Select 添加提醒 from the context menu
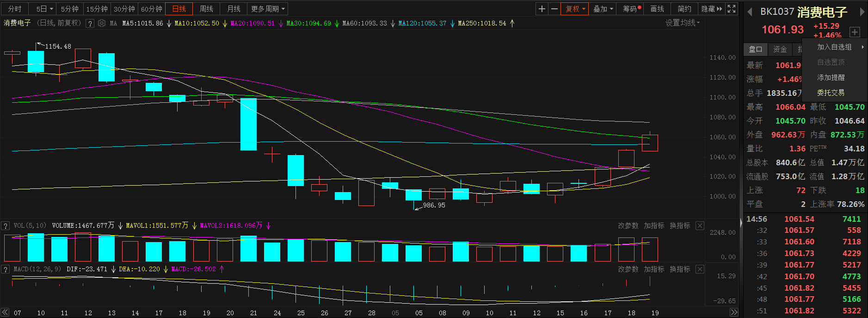Image resolution: width=868 pixels, height=318 pixels. point(831,78)
